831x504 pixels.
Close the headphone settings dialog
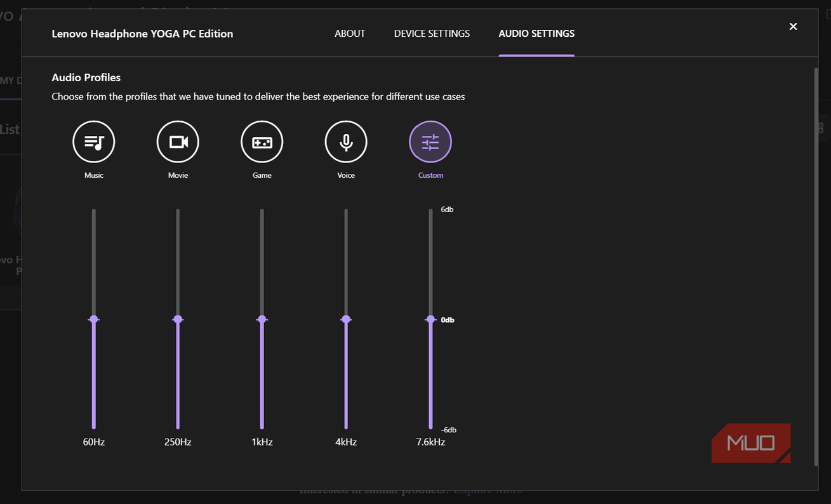coord(793,27)
